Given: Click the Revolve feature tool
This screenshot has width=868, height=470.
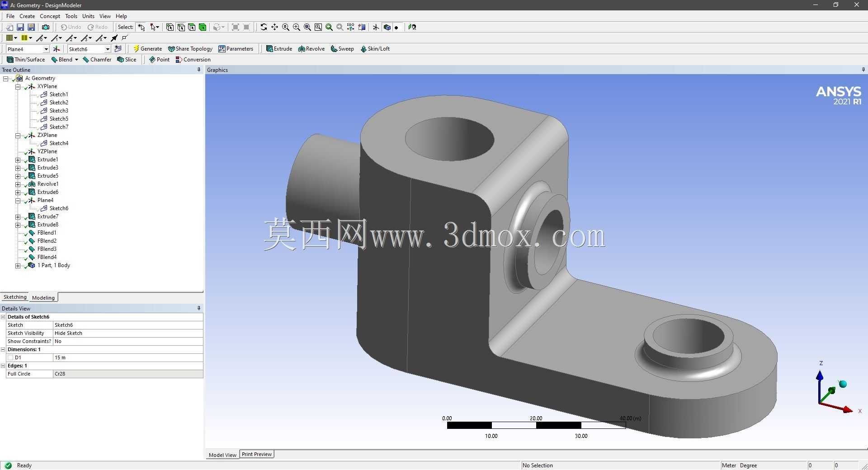Looking at the screenshot, I should (x=311, y=49).
